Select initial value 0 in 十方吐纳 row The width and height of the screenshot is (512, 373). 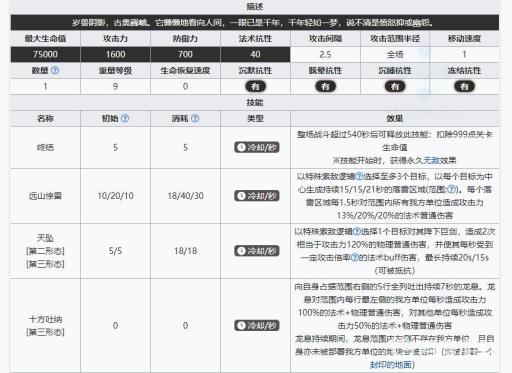point(115,325)
